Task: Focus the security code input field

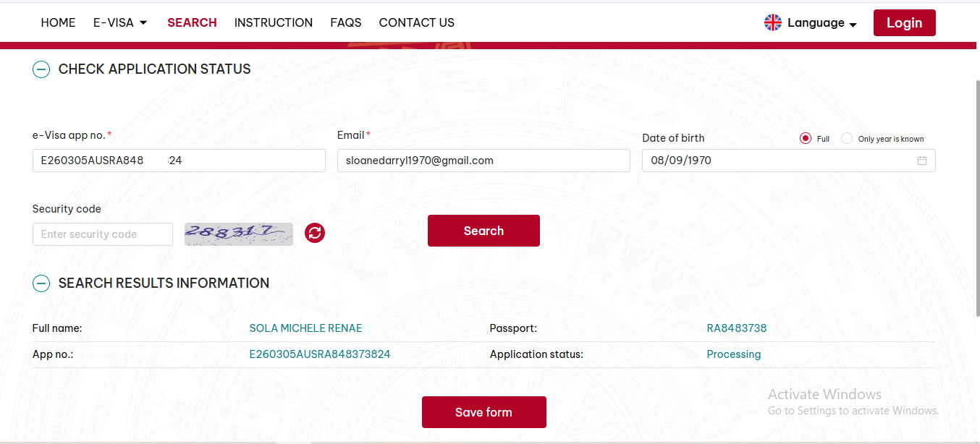Action: [103, 234]
